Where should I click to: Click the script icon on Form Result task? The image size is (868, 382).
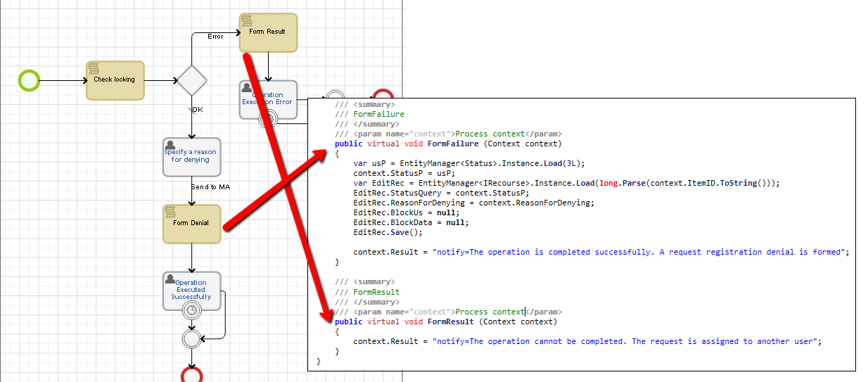(247, 20)
